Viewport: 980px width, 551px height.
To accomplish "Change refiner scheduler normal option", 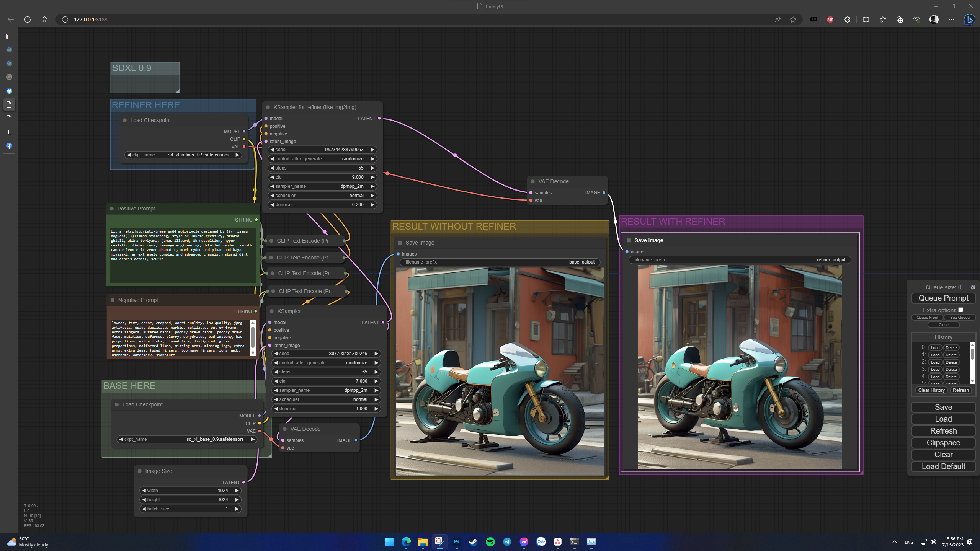I will coord(322,196).
